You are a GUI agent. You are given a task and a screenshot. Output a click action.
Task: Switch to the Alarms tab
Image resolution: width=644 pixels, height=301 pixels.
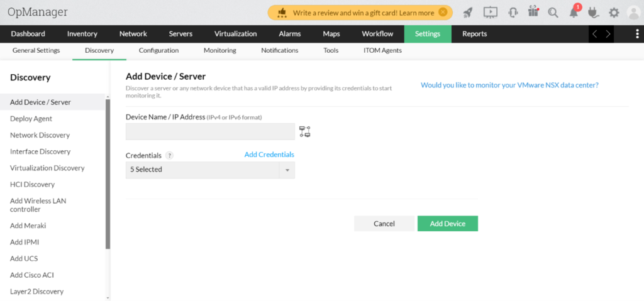(x=289, y=34)
